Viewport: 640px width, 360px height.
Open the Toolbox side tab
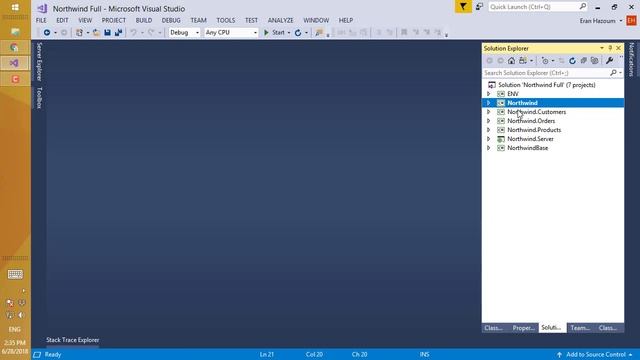click(x=39, y=98)
